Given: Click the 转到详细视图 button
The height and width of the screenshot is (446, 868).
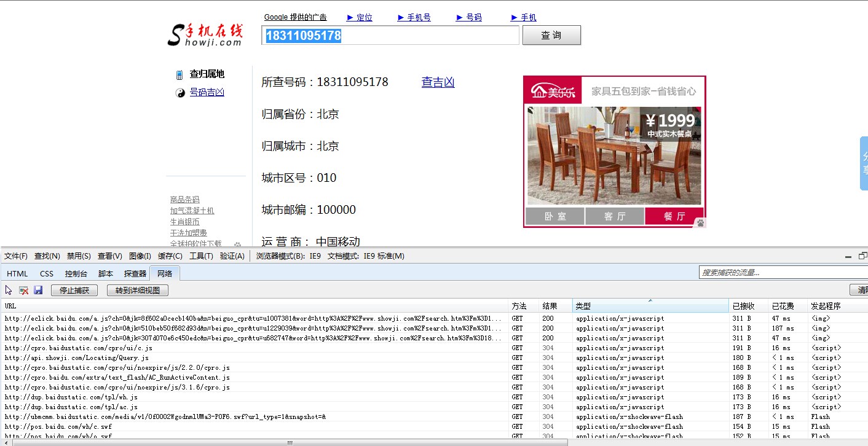Looking at the screenshot, I should [x=138, y=290].
